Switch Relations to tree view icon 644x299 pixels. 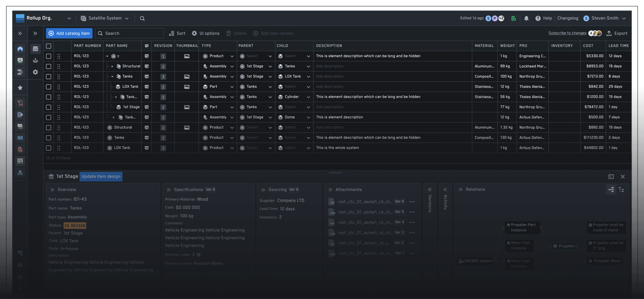[621, 189]
